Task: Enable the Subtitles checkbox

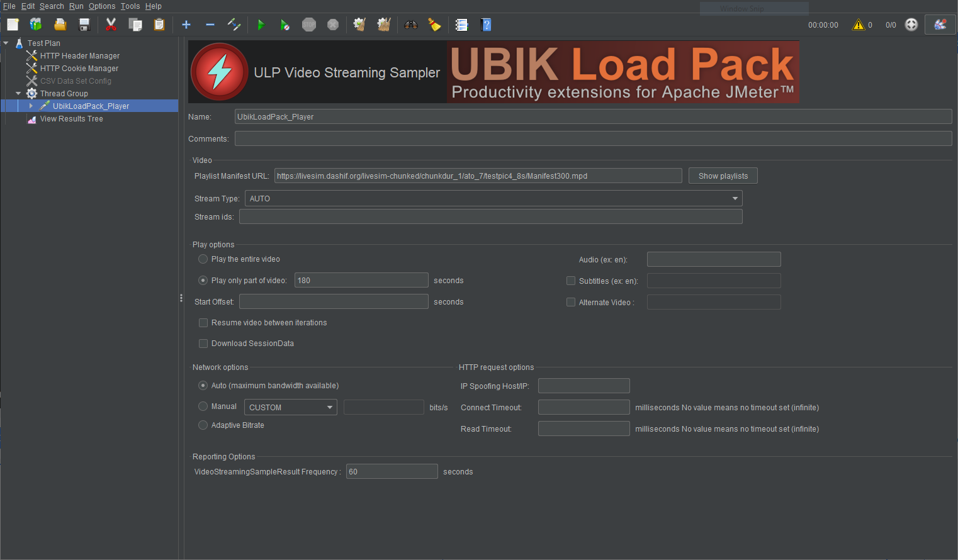Action: pyautogui.click(x=571, y=281)
